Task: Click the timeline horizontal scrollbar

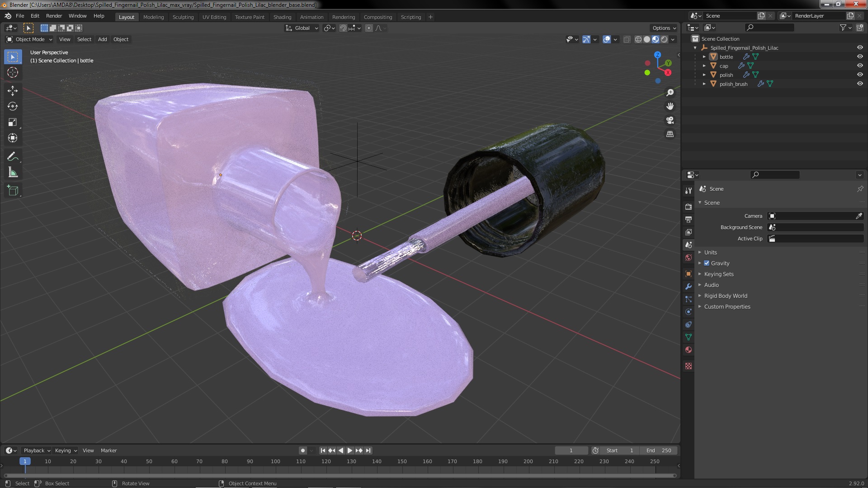Action: (x=340, y=475)
